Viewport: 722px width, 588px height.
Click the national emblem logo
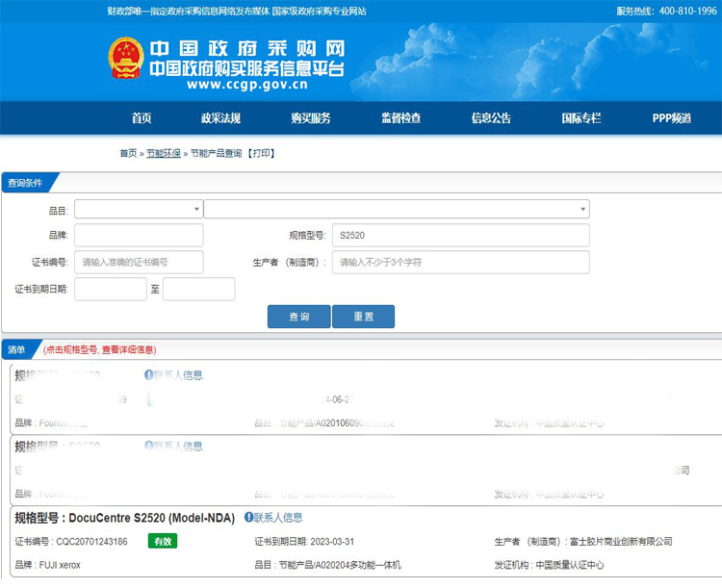pos(126,58)
